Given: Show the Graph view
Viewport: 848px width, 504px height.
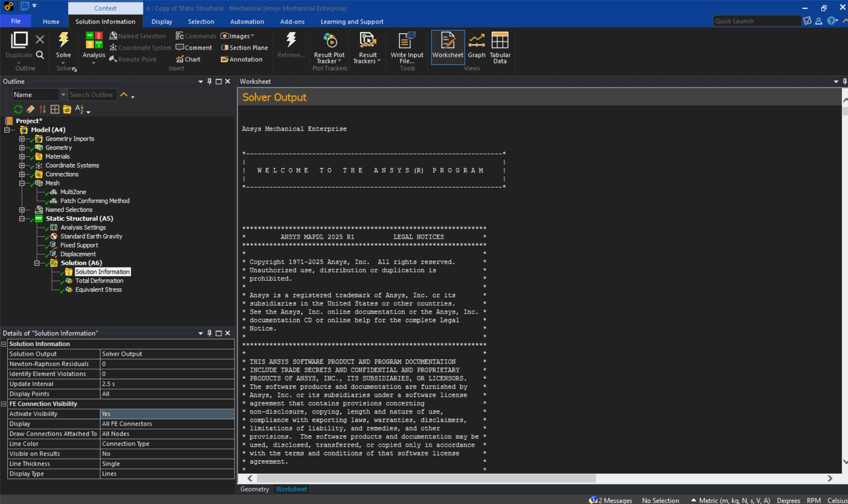Looking at the screenshot, I should (x=476, y=46).
